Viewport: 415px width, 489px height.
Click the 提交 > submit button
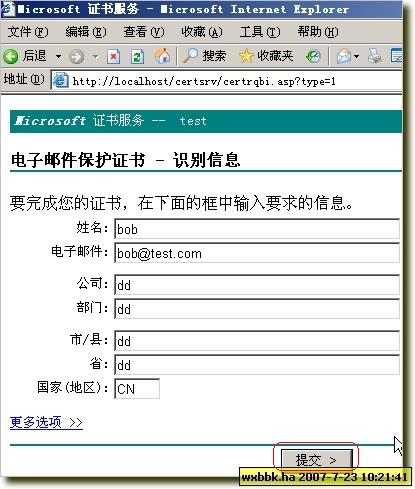coord(317,460)
